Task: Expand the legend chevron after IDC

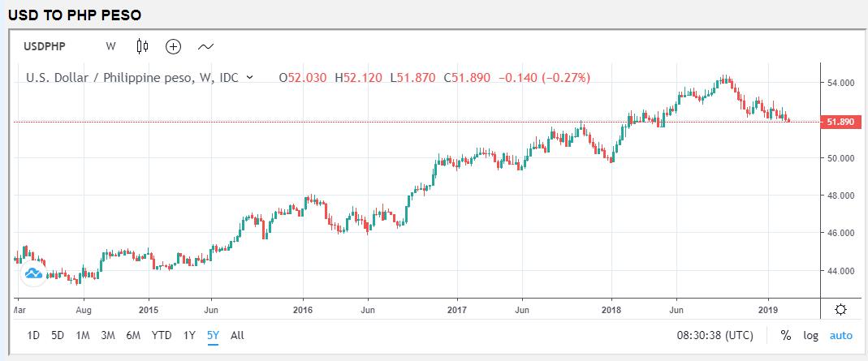Action: click(249, 78)
